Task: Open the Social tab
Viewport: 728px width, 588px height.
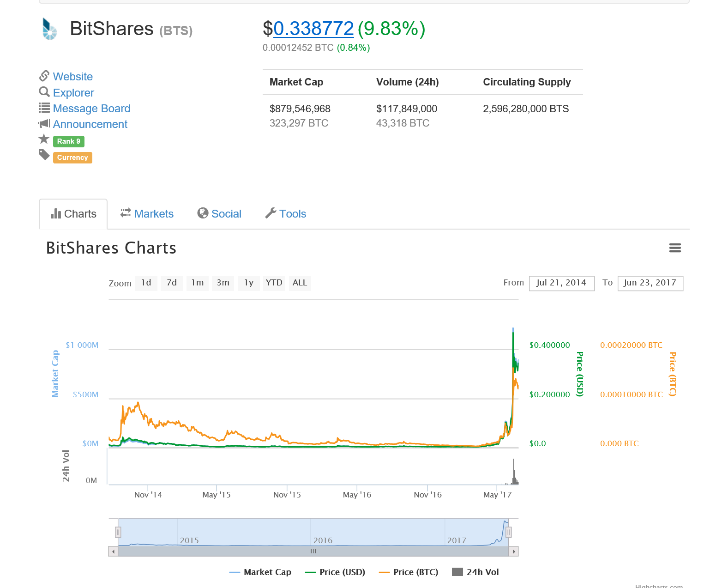Action: 220,214
